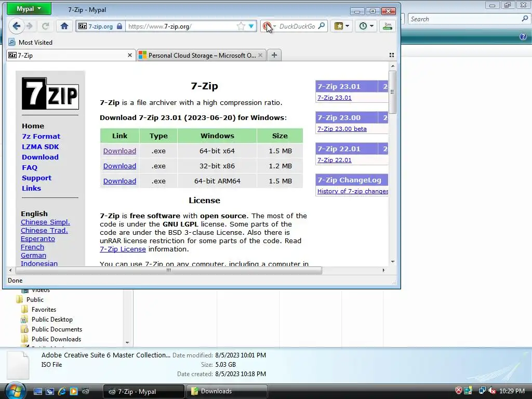This screenshot has width=532, height=399.
Task: Click Switch between windows quick launch icon
Action: point(50,391)
